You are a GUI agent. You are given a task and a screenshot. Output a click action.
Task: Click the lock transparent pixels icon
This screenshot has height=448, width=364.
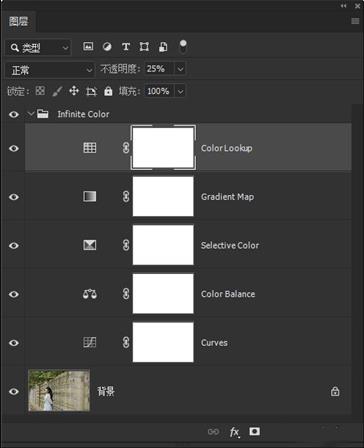click(40, 91)
